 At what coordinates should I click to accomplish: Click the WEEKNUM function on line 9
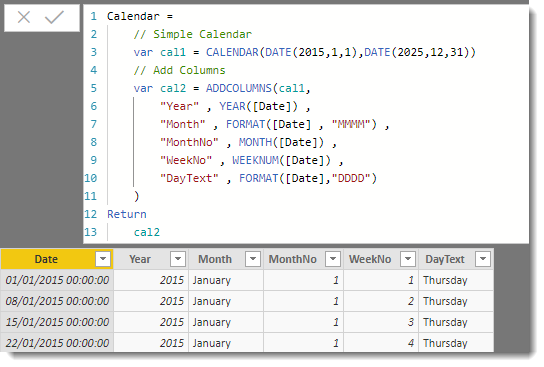[x=255, y=160]
